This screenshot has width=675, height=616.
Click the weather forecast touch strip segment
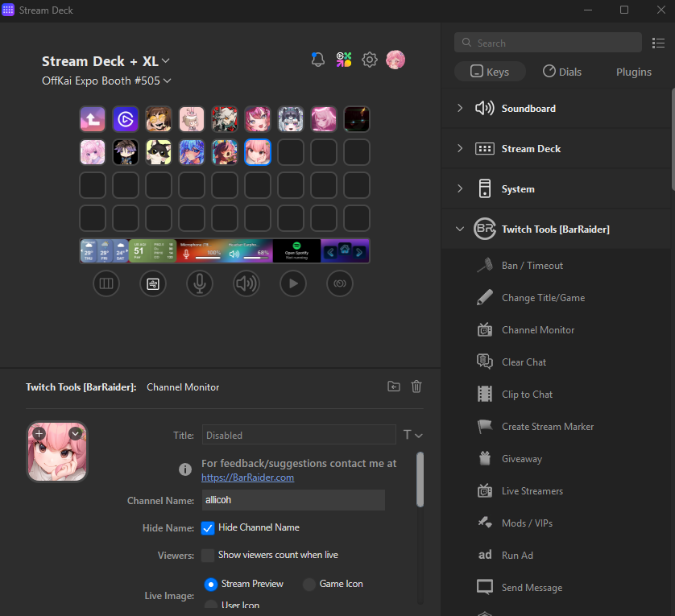[x=105, y=251]
